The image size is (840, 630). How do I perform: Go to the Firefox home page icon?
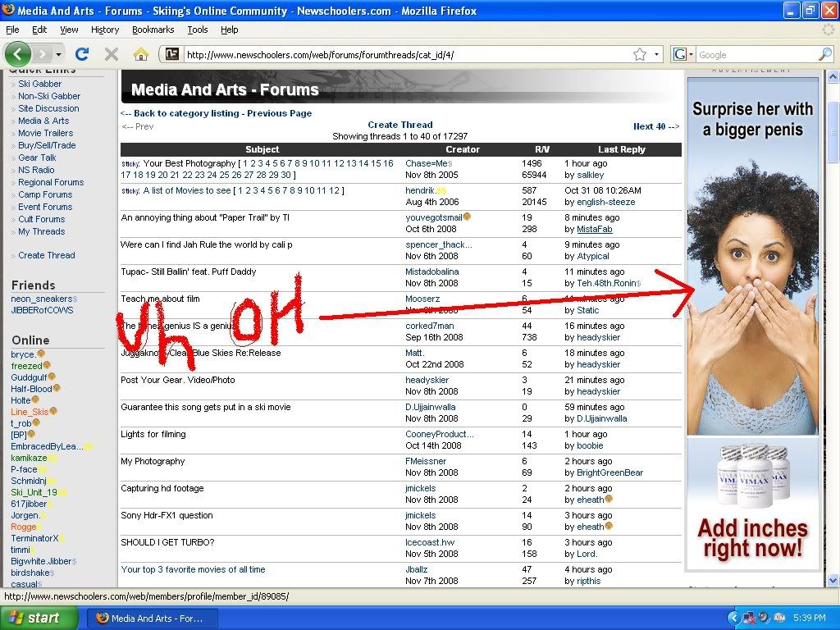141,54
